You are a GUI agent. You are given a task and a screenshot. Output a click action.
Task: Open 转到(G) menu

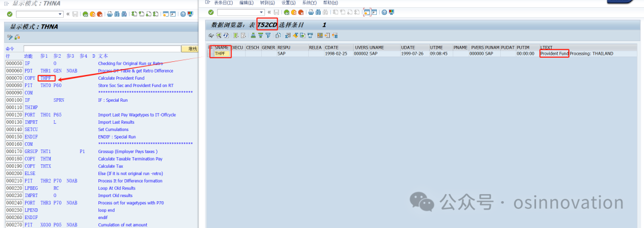267,2
